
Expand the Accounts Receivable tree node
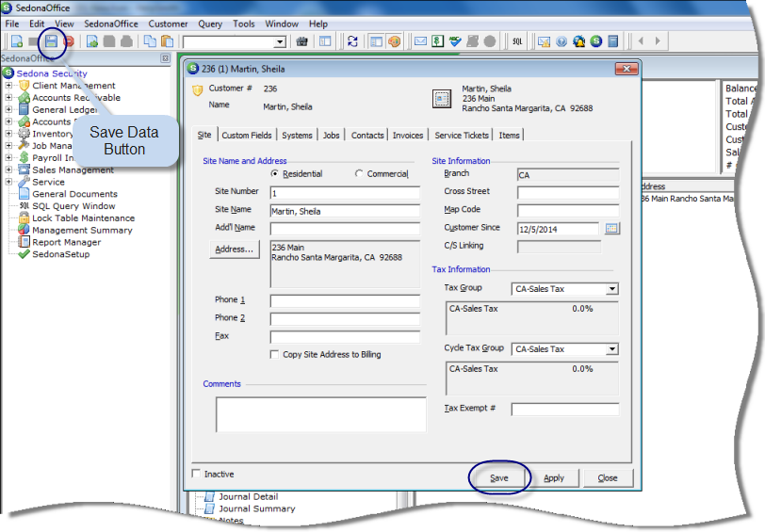coord(8,98)
